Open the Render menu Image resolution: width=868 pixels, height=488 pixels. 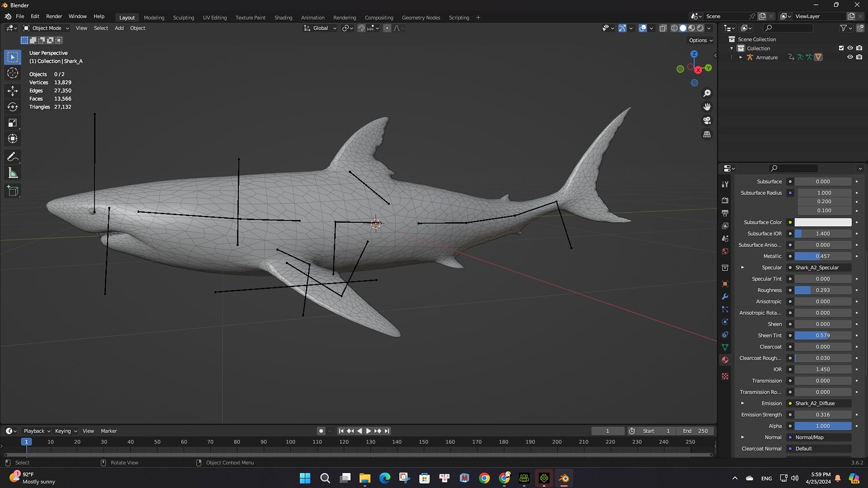(x=54, y=16)
